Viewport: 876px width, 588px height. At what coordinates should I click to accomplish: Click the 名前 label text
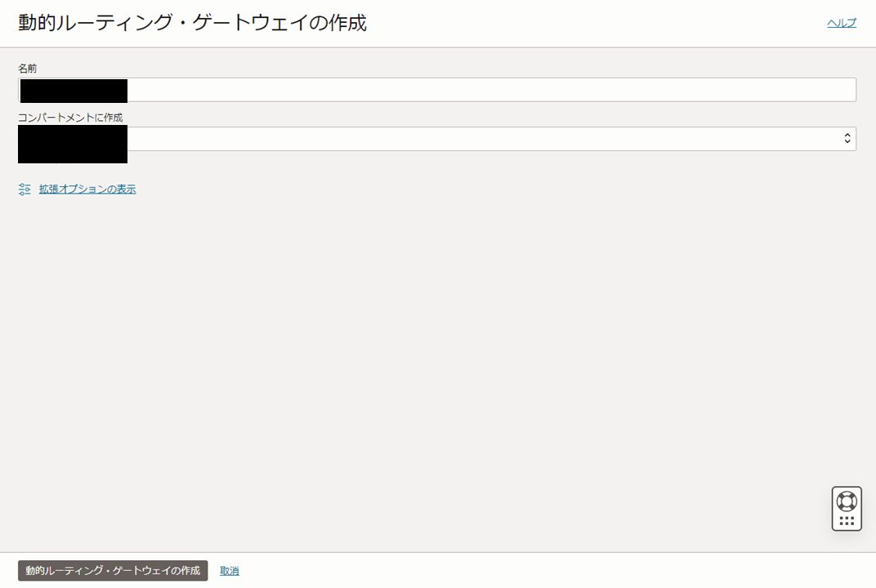(x=28, y=68)
